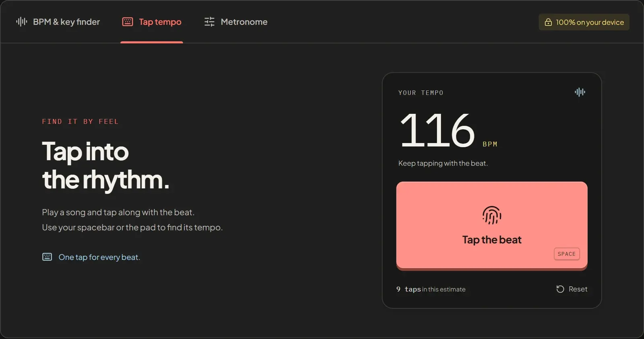The width and height of the screenshot is (644, 339).
Task: Click the "One tap for every beat." hint text
Action: [99, 257]
